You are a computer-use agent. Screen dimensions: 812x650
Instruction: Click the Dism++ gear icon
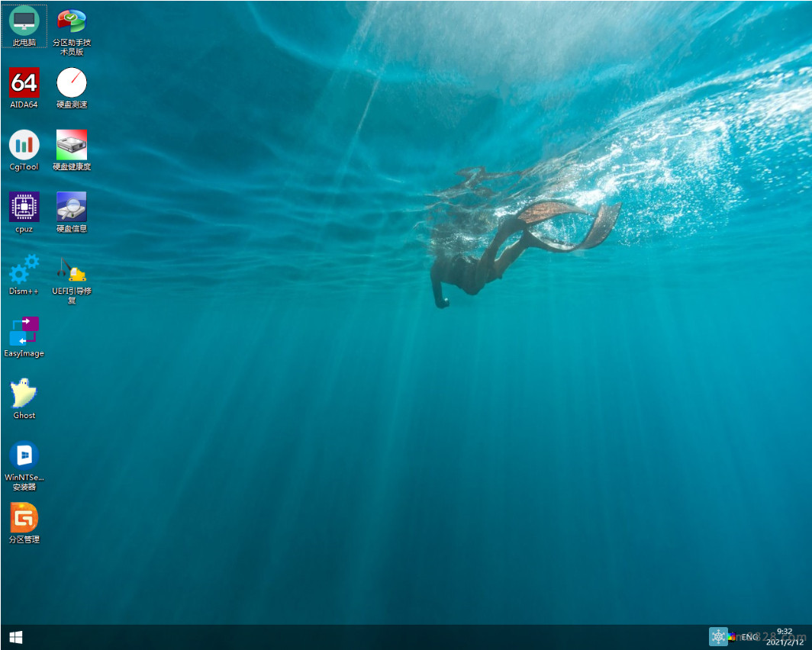pyautogui.click(x=24, y=269)
